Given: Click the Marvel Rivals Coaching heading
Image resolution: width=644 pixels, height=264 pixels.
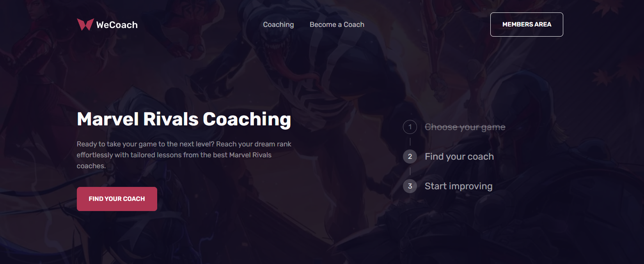Looking at the screenshot, I should 184,119.
